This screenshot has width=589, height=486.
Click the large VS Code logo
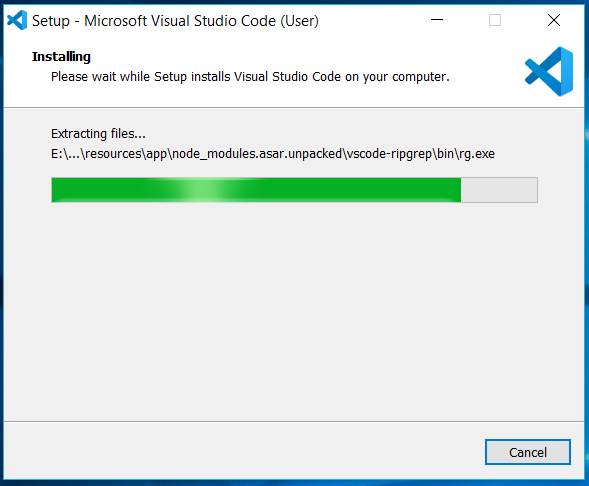pos(549,71)
